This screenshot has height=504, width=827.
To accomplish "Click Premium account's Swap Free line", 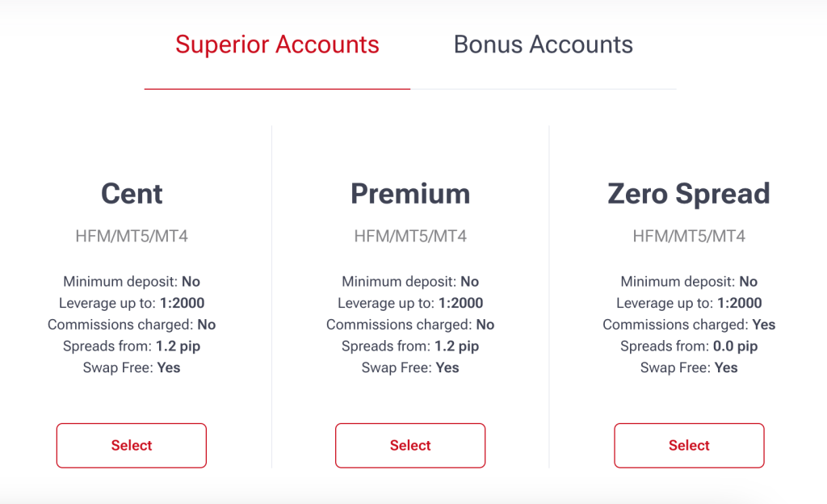I will [410, 367].
